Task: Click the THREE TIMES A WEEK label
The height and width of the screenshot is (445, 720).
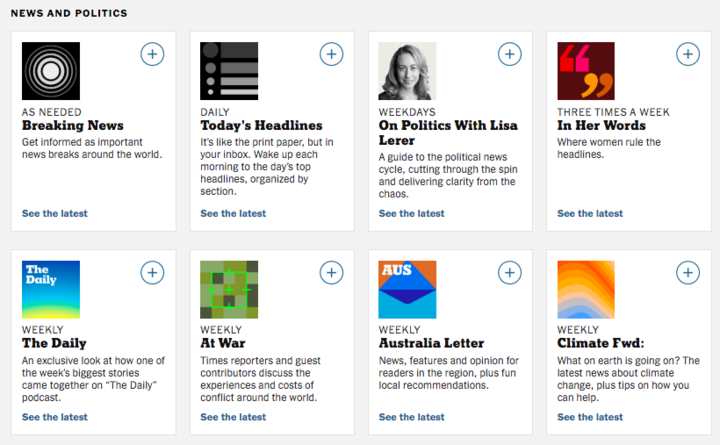Action: [x=613, y=112]
